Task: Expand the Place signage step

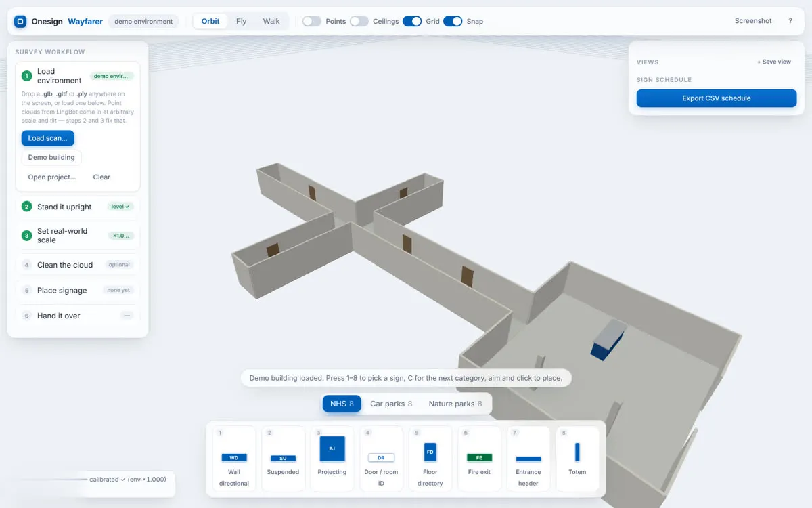Action: [x=78, y=290]
